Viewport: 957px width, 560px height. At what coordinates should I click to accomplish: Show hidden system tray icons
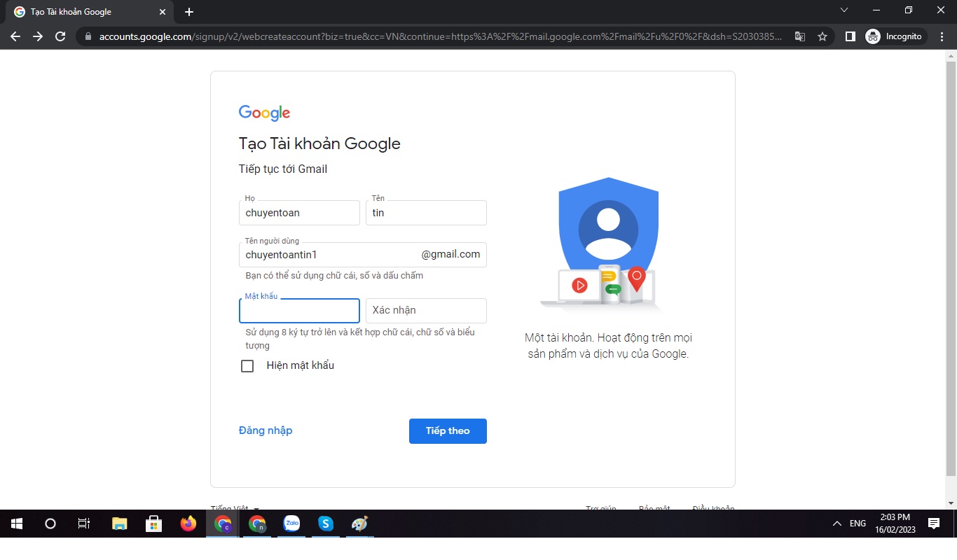click(x=836, y=524)
